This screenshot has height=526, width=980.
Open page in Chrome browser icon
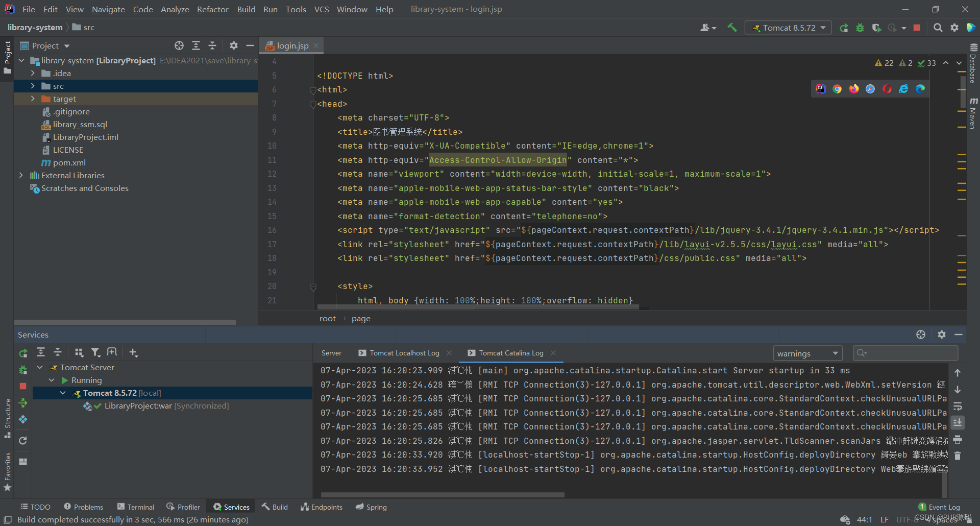(x=837, y=89)
